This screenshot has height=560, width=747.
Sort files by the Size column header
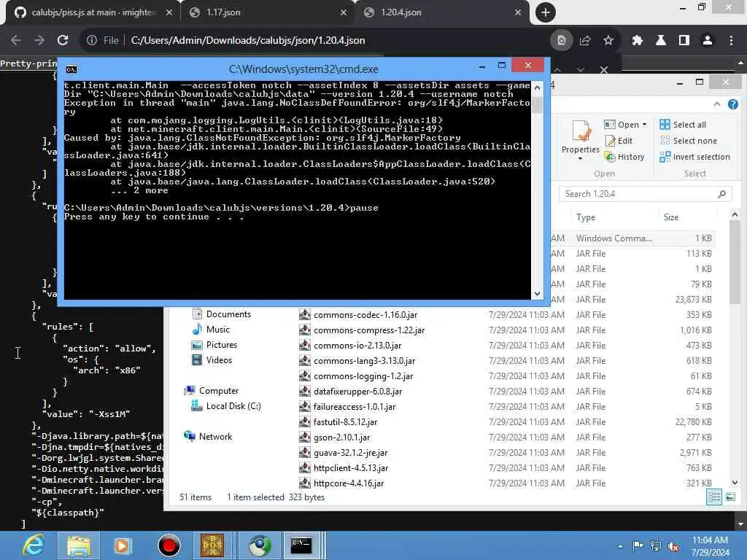(x=687, y=217)
